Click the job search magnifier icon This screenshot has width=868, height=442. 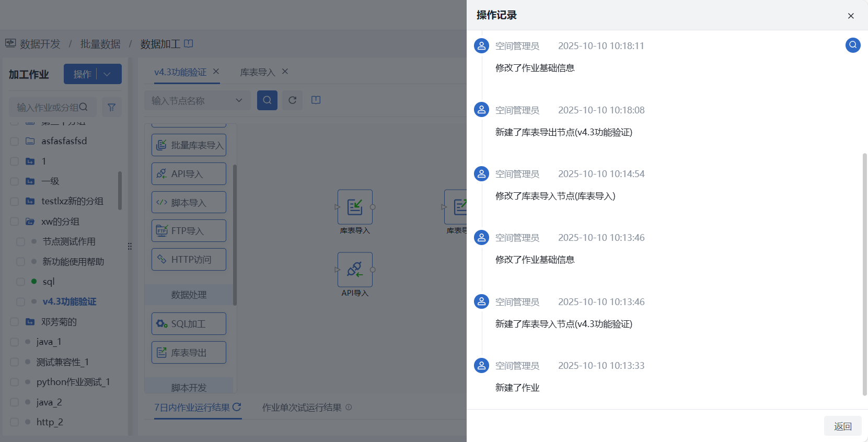point(83,107)
